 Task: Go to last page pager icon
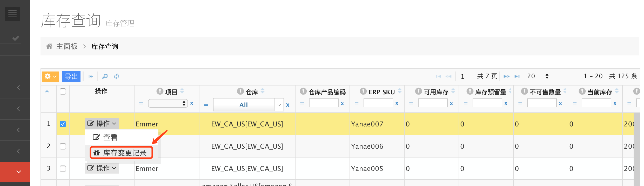517,76
